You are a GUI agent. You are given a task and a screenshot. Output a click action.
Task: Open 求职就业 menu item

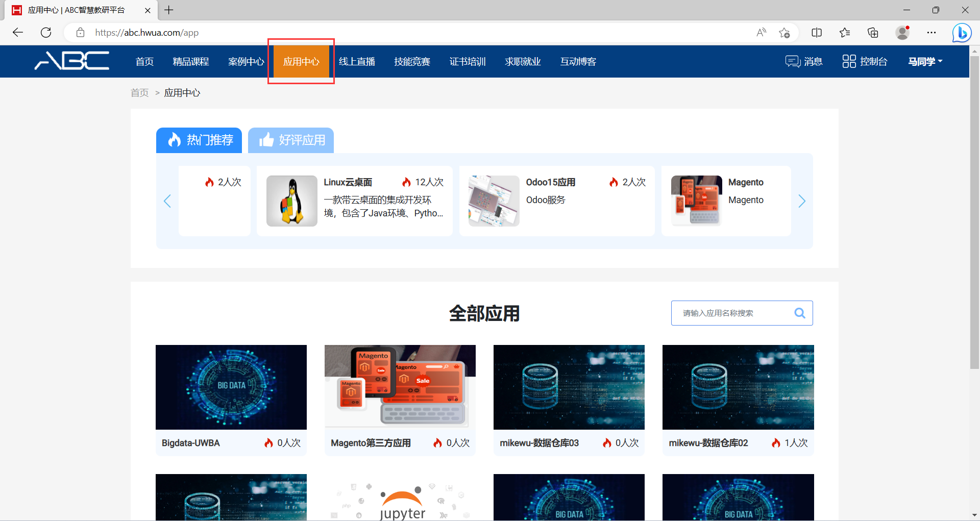pyautogui.click(x=523, y=61)
